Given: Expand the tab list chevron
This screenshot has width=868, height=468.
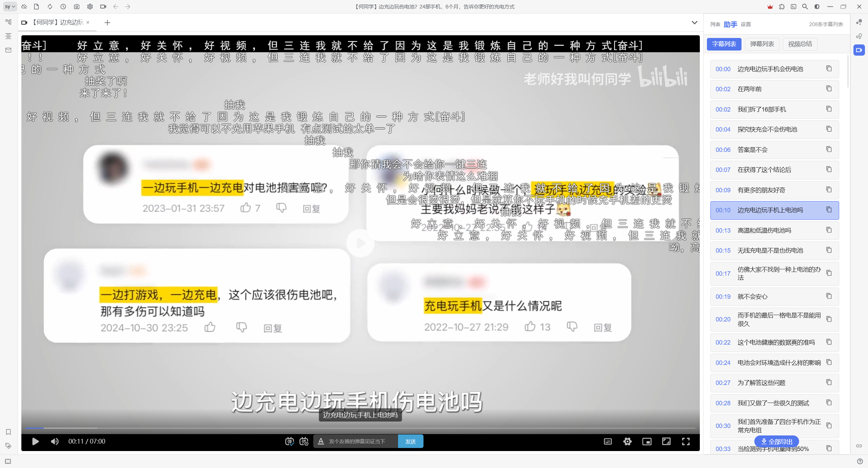Looking at the screenshot, I should click(694, 23).
